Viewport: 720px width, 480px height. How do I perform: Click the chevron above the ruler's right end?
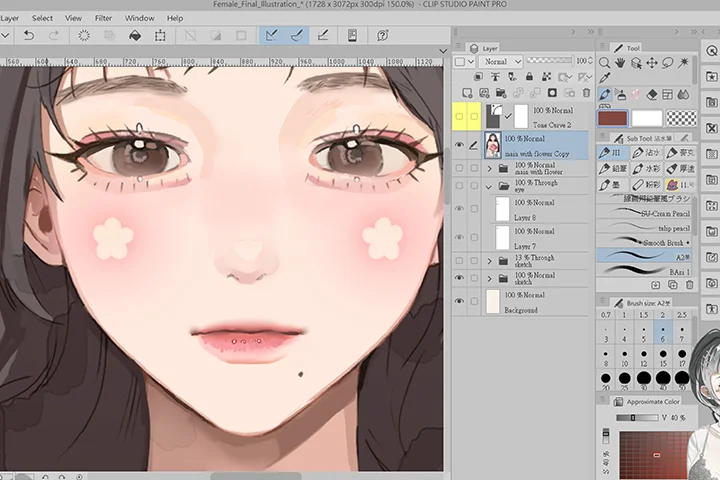coord(443,51)
